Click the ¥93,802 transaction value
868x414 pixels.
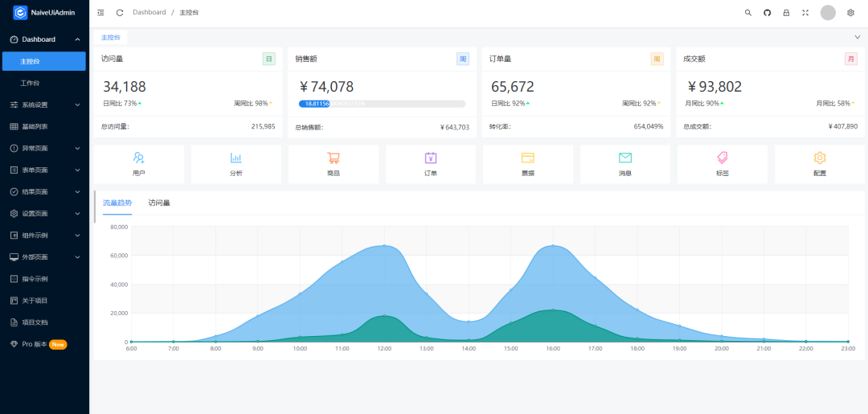point(714,87)
